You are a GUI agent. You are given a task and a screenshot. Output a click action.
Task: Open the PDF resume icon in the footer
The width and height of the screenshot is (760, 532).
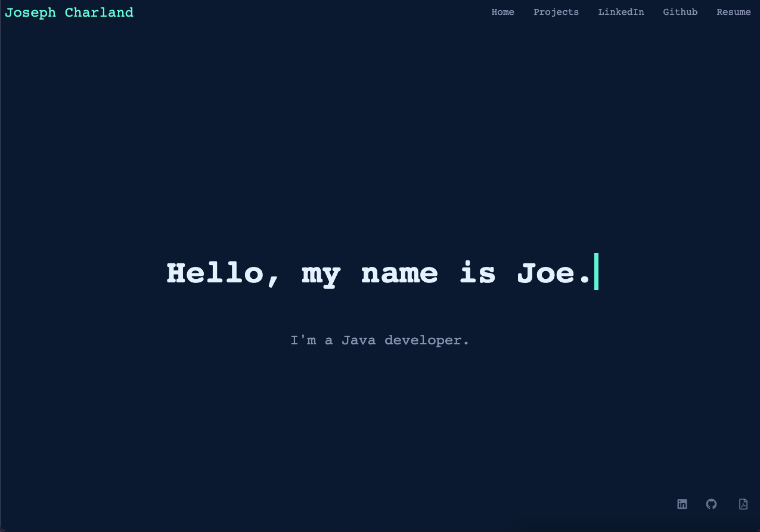click(743, 504)
